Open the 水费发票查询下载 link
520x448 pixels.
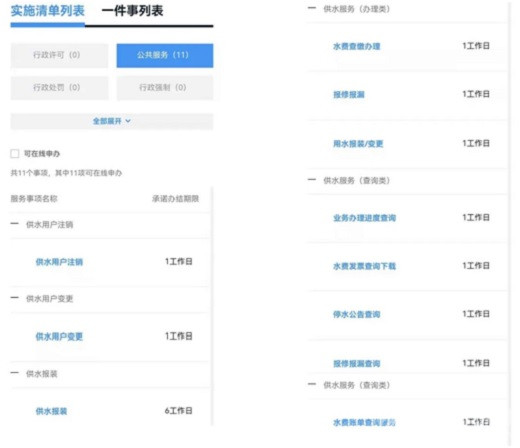[364, 266]
